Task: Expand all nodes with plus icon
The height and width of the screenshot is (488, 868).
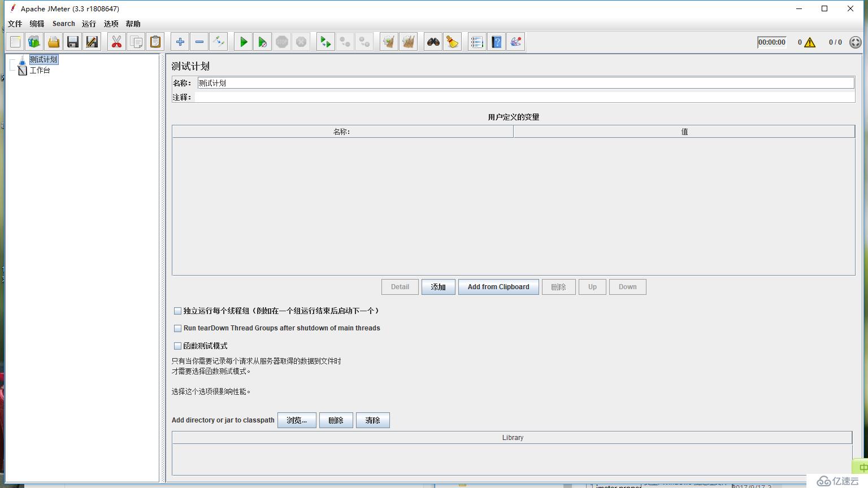Action: click(180, 42)
